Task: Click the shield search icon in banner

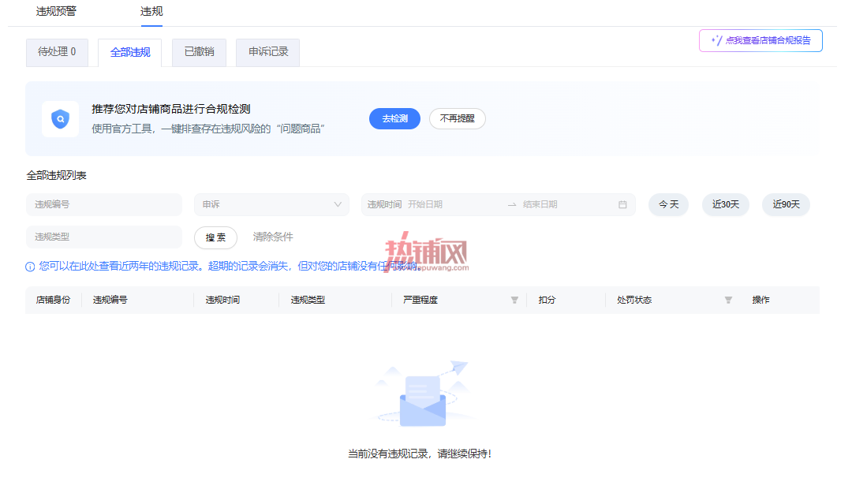Action: (x=60, y=119)
